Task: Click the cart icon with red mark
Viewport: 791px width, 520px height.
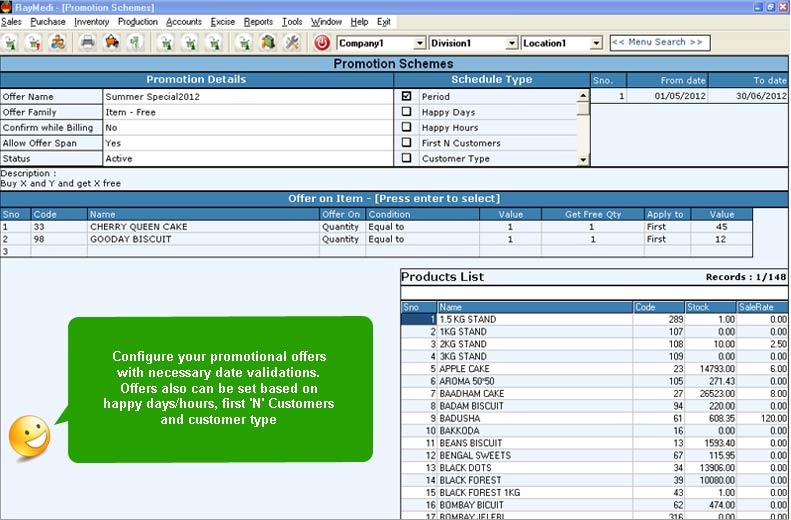Action: [x=34, y=43]
